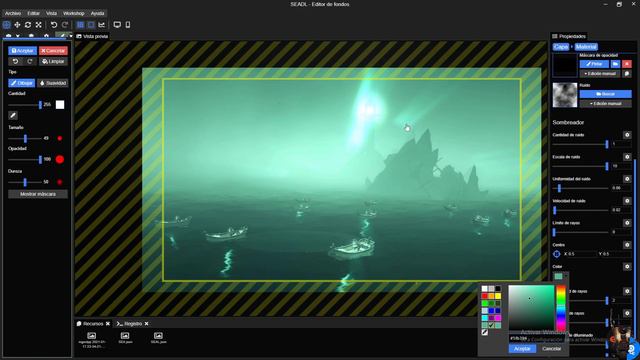640x360 pixels.
Task: Click Material in the Properties breadcrumb
Action: pyautogui.click(x=586, y=47)
